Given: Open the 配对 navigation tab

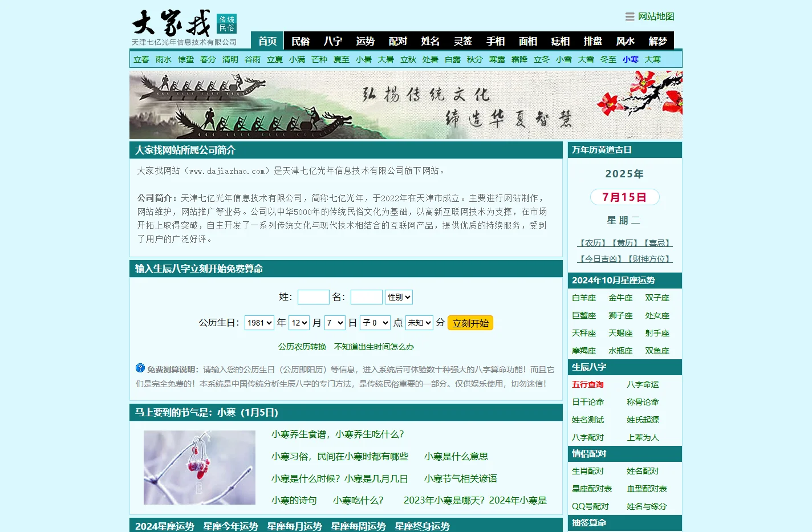Looking at the screenshot, I should [x=397, y=40].
